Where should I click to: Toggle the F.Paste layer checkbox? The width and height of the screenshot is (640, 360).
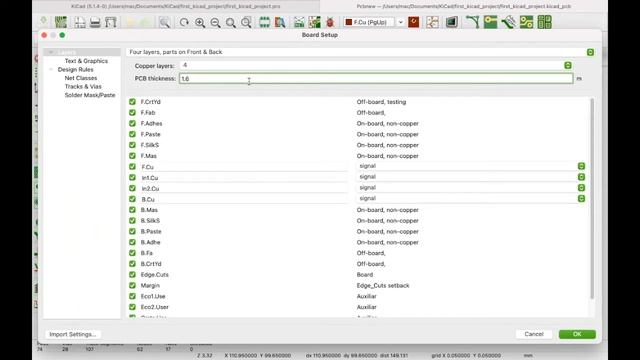132,134
